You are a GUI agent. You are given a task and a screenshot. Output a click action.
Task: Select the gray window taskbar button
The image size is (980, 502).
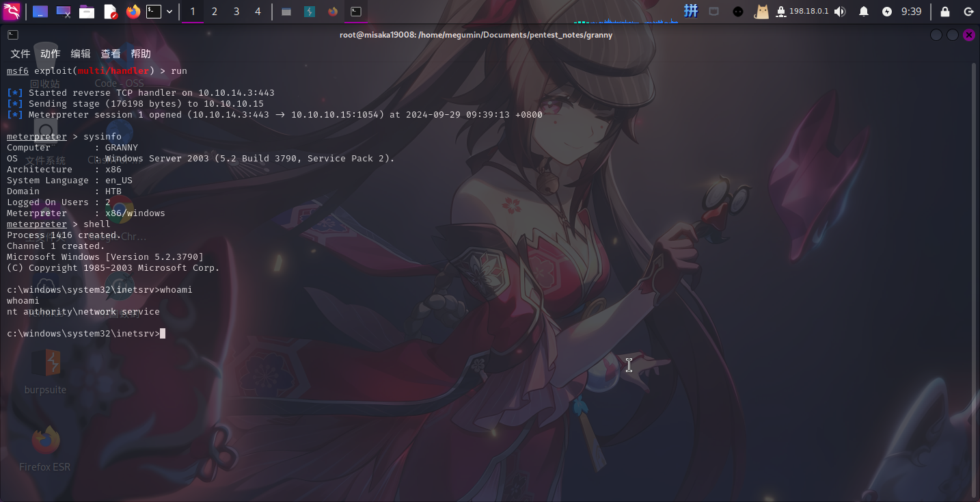[x=286, y=12]
